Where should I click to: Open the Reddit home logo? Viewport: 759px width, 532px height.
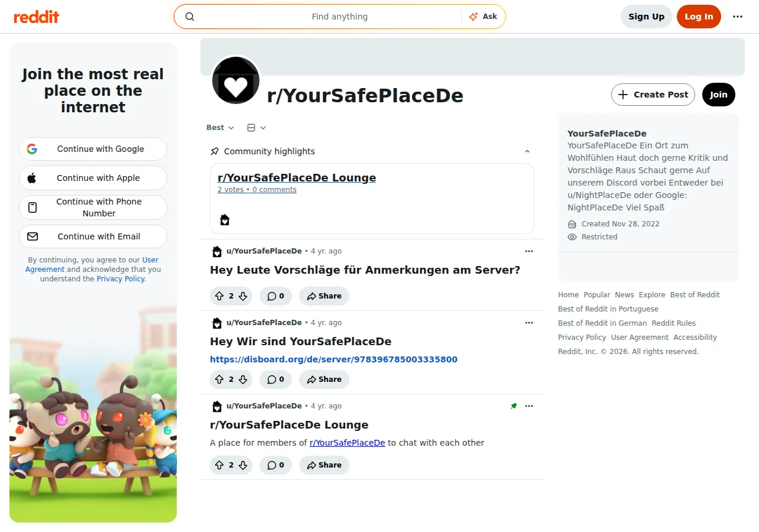coord(37,17)
